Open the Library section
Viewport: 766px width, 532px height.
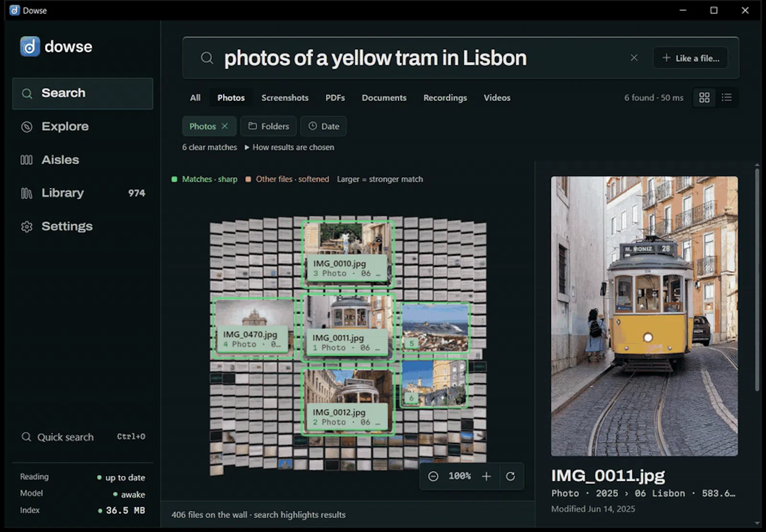coord(82,193)
